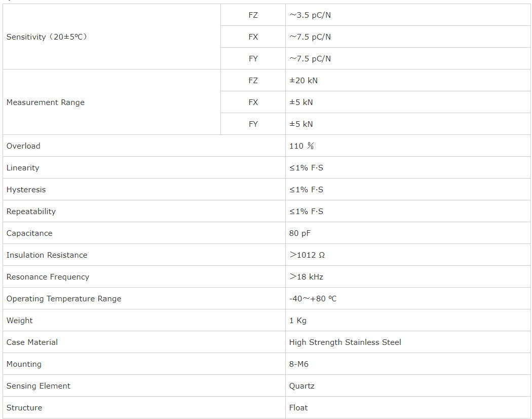Select the FZ sensitivity value ~3.5 pC/N
The height and width of the screenshot is (419, 532).
[310, 15]
